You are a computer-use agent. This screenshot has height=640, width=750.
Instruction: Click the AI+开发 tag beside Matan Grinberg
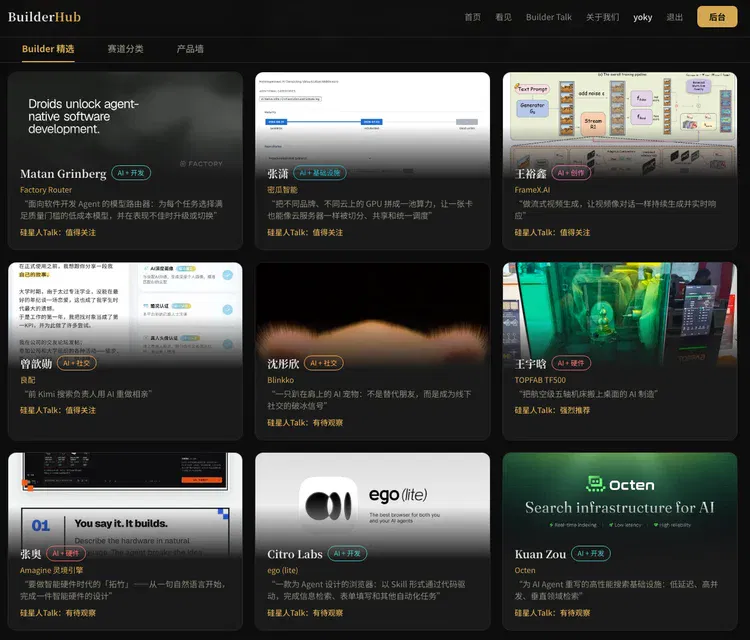coord(131,173)
